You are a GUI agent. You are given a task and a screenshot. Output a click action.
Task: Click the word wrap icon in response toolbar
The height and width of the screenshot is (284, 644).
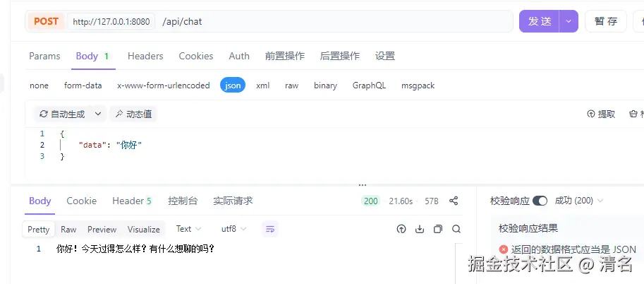click(270, 230)
